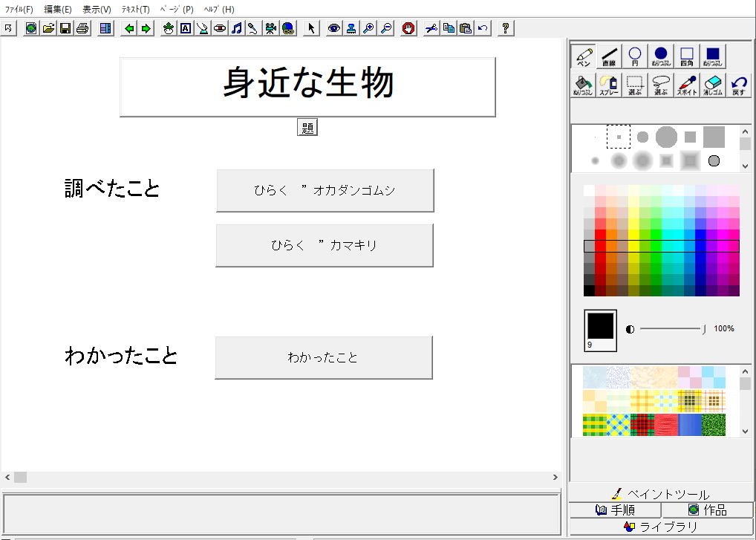The image size is (756, 540).
Task: Click the 戻す undo arrow in paint tools
Action: (738, 85)
